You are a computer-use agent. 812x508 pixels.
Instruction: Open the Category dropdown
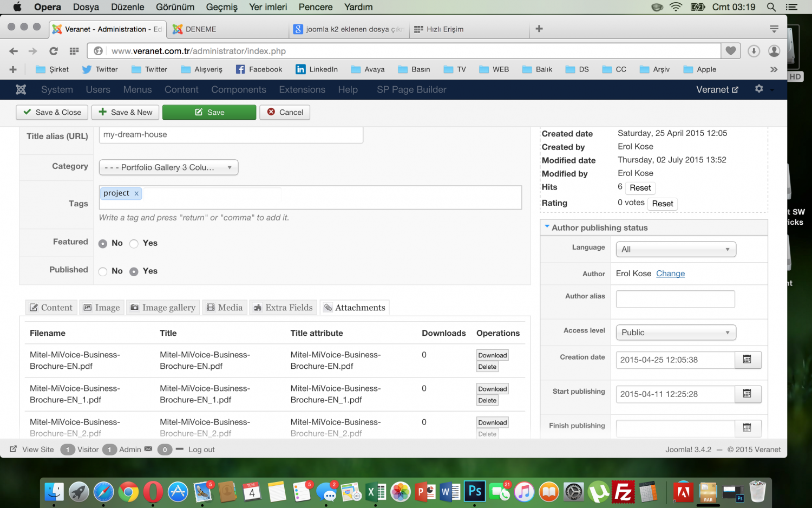[x=168, y=167]
